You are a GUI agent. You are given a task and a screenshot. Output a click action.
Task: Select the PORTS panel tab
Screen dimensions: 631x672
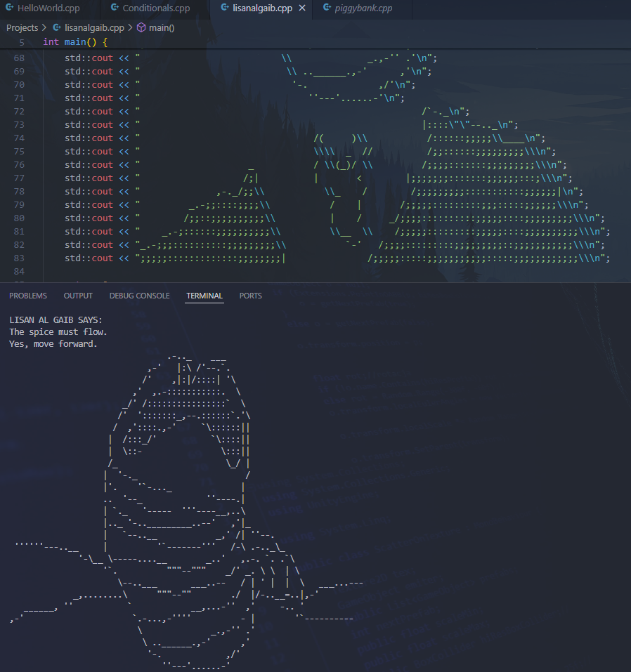250,296
